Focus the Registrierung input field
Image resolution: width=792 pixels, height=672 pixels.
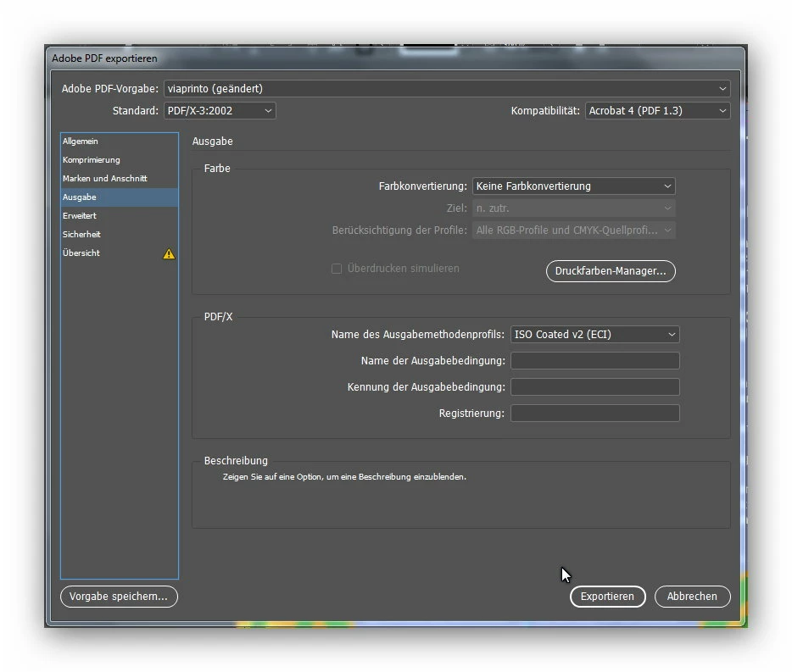595,413
